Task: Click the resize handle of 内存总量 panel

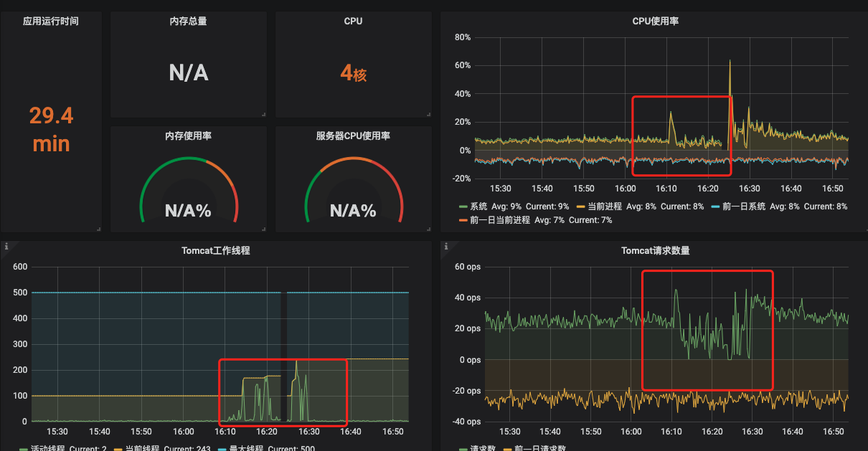Action: [x=263, y=115]
